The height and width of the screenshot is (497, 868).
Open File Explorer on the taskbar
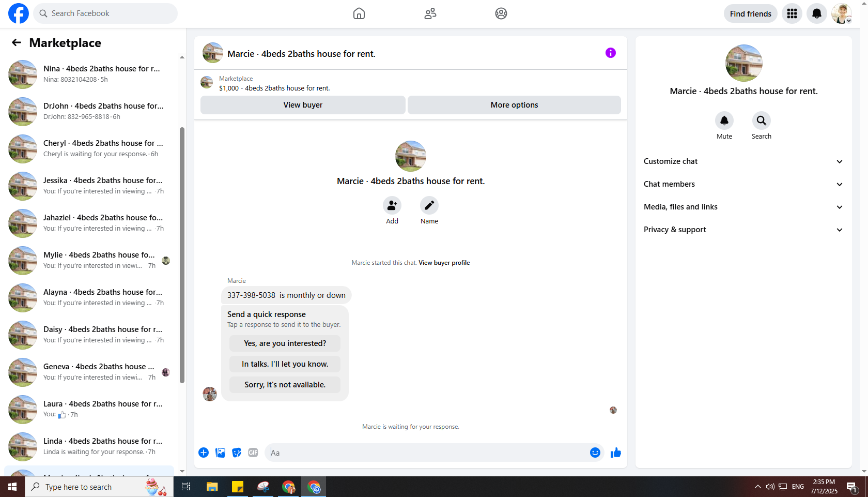(x=212, y=487)
